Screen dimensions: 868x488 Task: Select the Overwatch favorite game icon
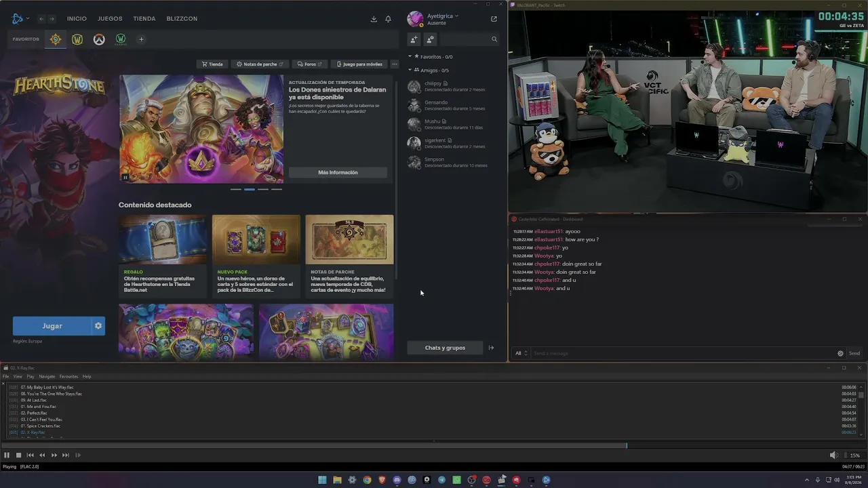click(99, 39)
